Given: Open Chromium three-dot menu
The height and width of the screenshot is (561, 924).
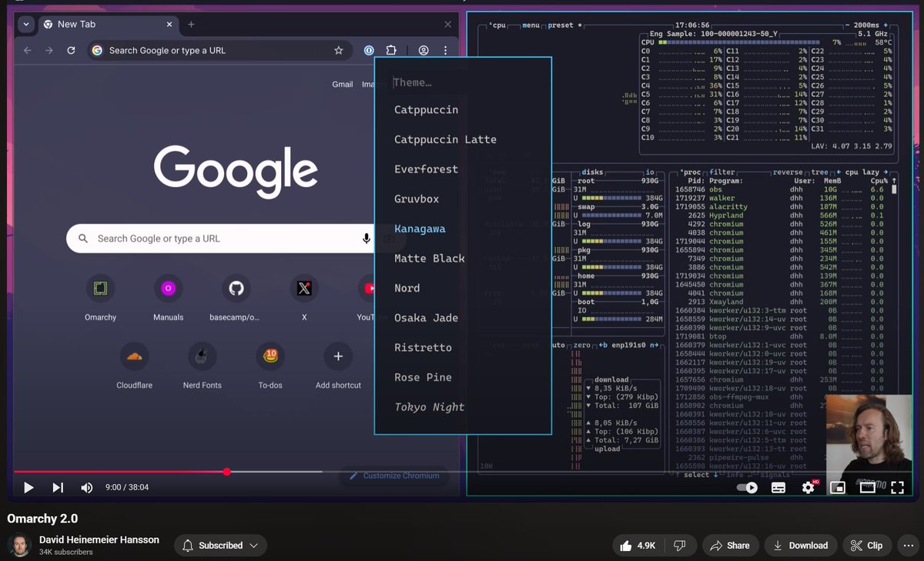Looking at the screenshot, I should coord(445,50).
